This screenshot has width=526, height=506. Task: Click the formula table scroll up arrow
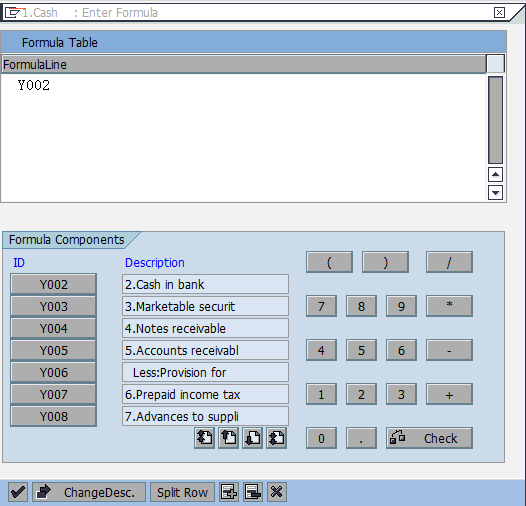coord(495,174)
